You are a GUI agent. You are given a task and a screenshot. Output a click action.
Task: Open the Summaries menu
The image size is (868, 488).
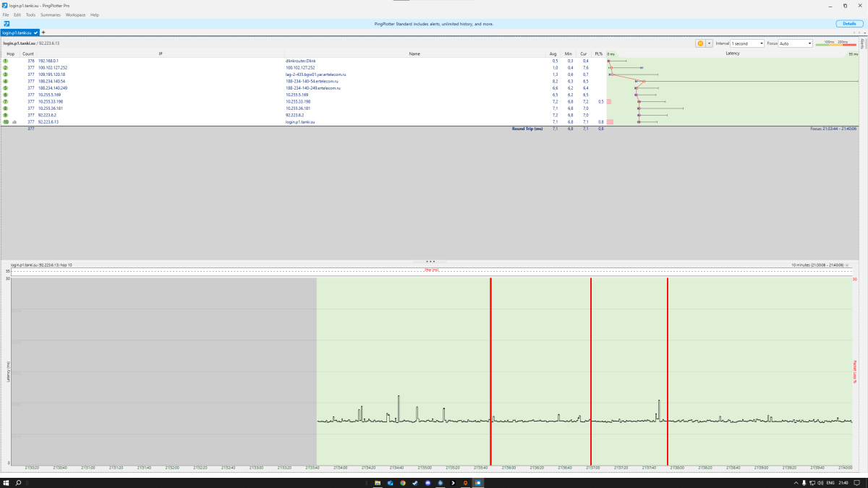click(51, 14)
